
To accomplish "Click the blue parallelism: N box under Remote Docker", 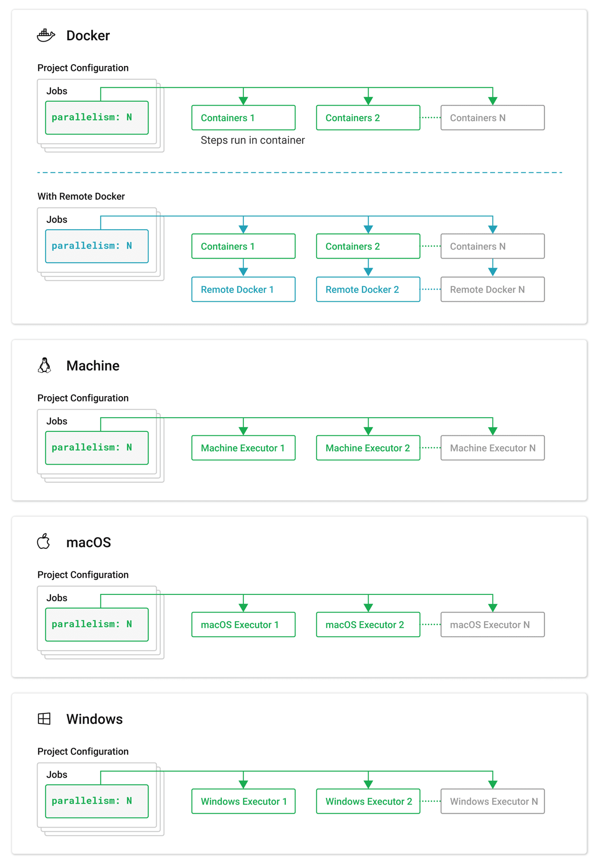I will pyautogui.click(x=97, y=246).
